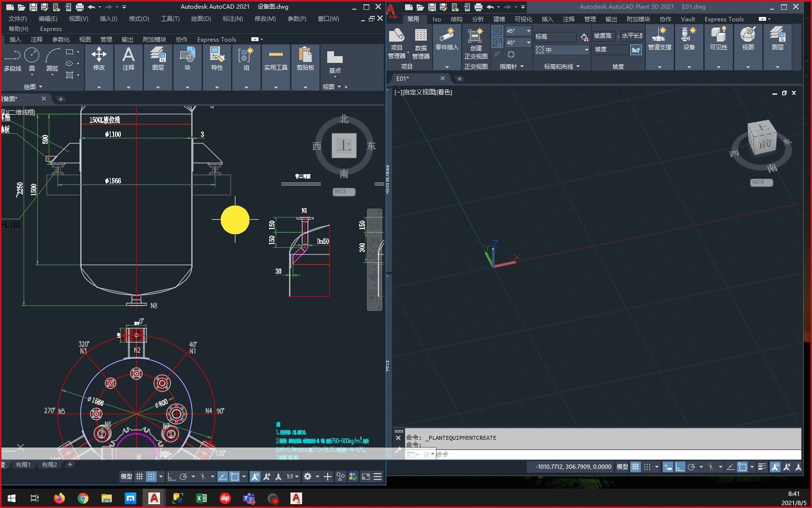Open the second 45° compass angle dropdown

click(x=528, y=43)
